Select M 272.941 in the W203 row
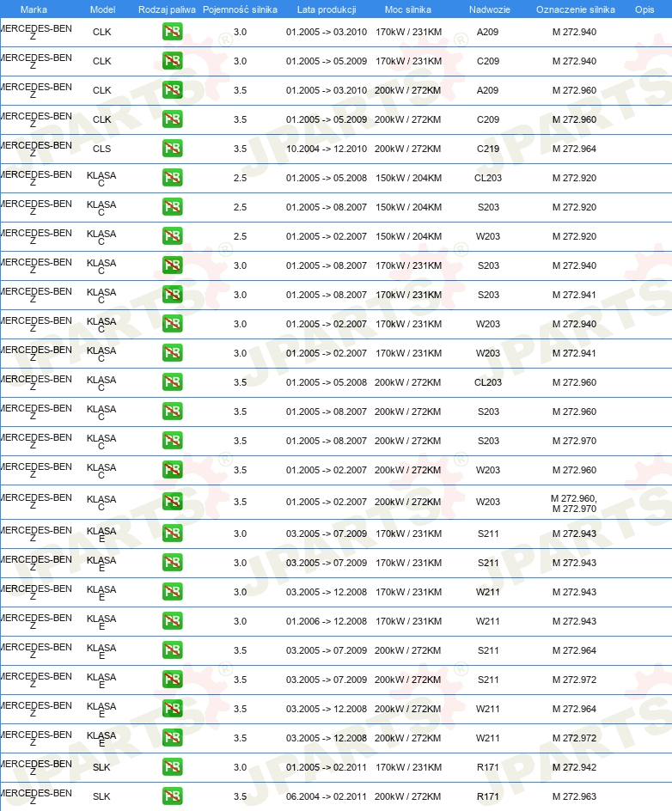The width and height of the screenshot is (672, 811). click(x=574, y=353)
